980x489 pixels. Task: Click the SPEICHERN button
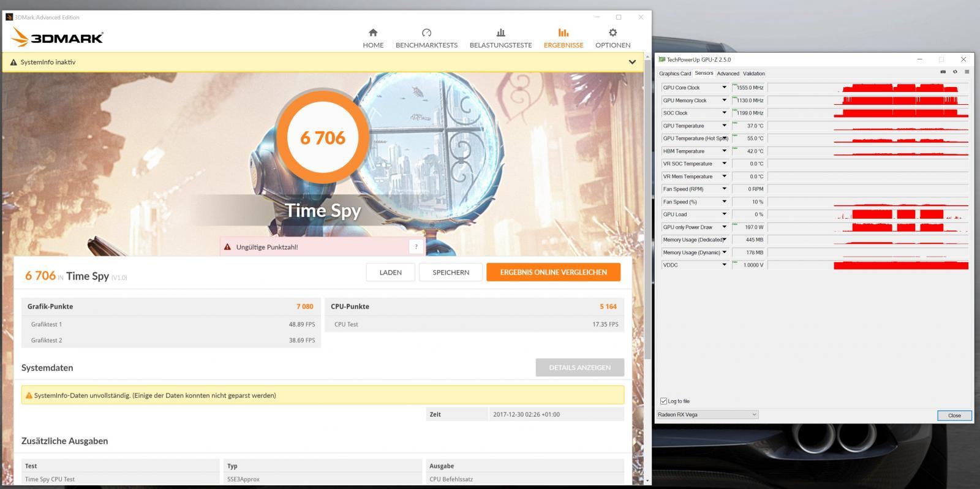[451, 272]
